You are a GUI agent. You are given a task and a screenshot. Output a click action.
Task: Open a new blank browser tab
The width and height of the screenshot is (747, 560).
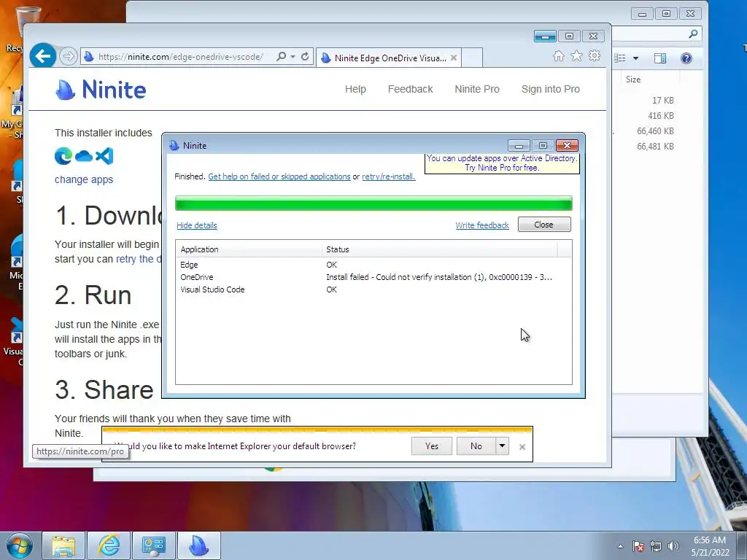[472, 58]
